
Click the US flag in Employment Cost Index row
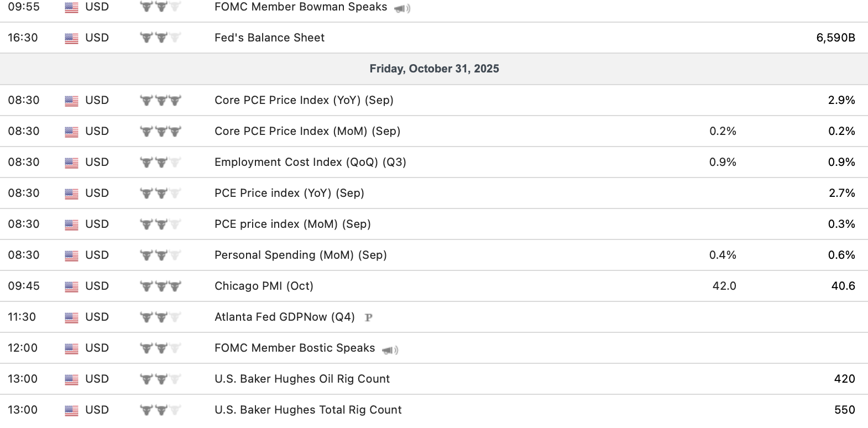(71, 163)
